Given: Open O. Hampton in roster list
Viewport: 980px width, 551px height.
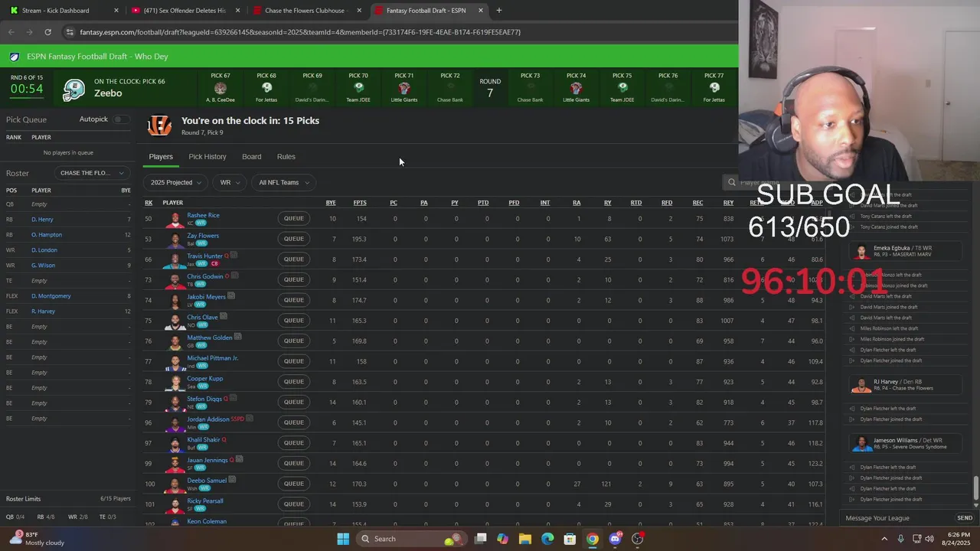Looking at the screenshot, I should (x=47, y=235).
